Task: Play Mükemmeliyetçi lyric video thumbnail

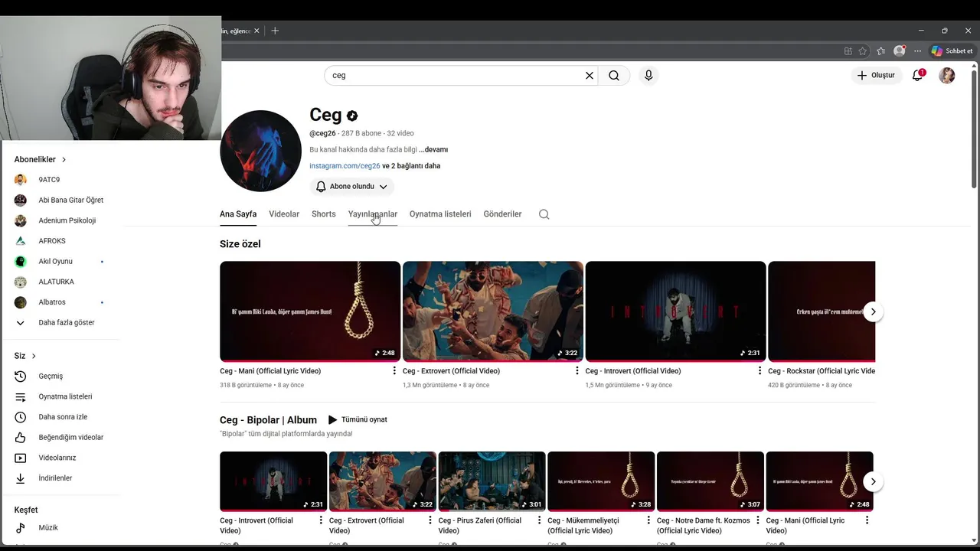Action: point(601,481)
